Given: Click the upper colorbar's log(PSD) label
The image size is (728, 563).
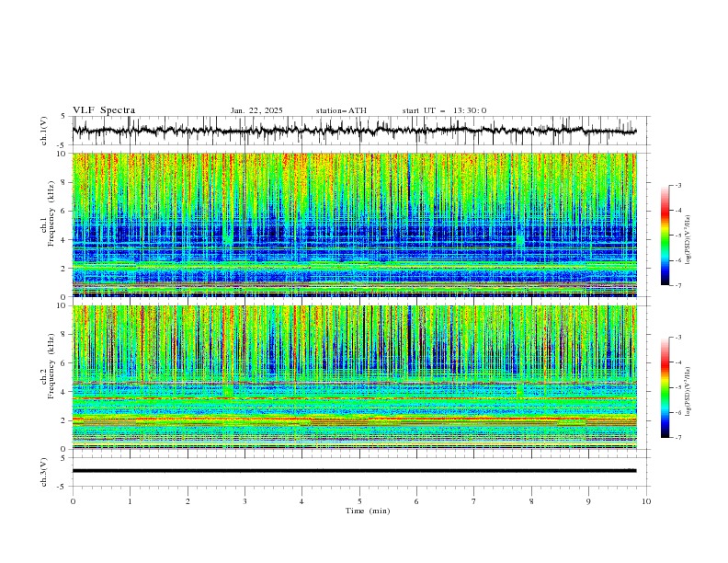Looking at the screenshot, I should [688, 240].
